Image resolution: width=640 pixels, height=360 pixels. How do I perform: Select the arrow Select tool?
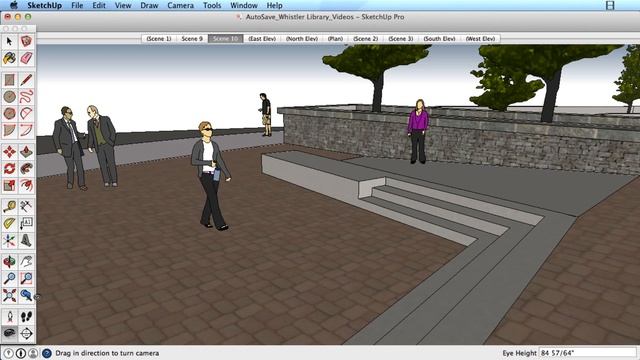9,41
